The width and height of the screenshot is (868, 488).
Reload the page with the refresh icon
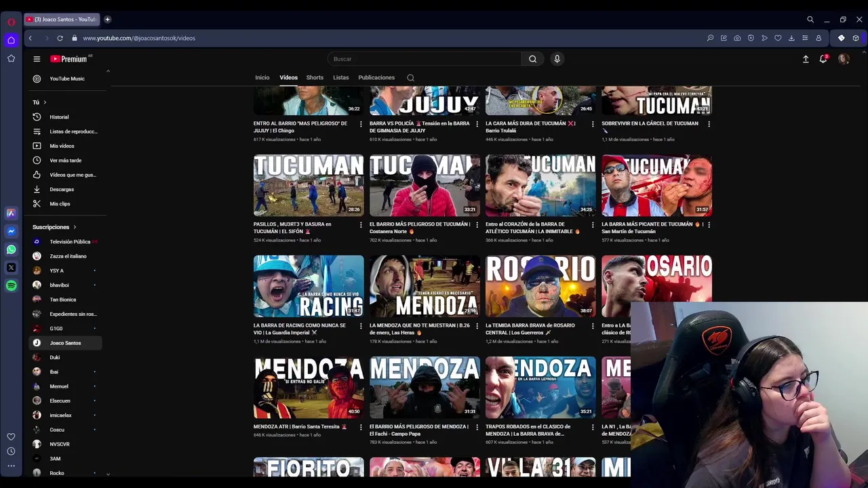[60, 38]
